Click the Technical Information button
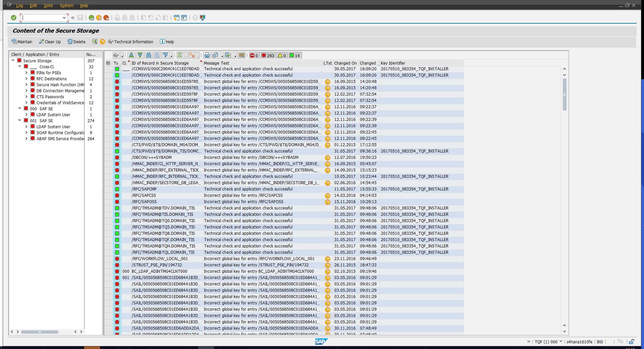Screen dimensions: 644x349 pos(131,42)
